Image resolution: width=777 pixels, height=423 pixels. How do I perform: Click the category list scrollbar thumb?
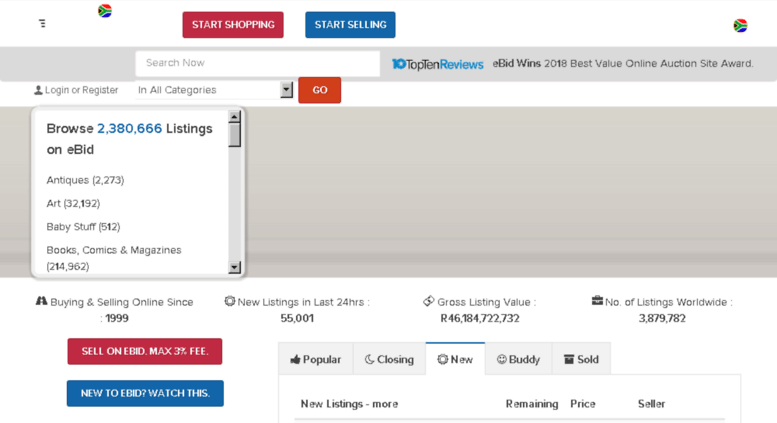click(235, 135)
